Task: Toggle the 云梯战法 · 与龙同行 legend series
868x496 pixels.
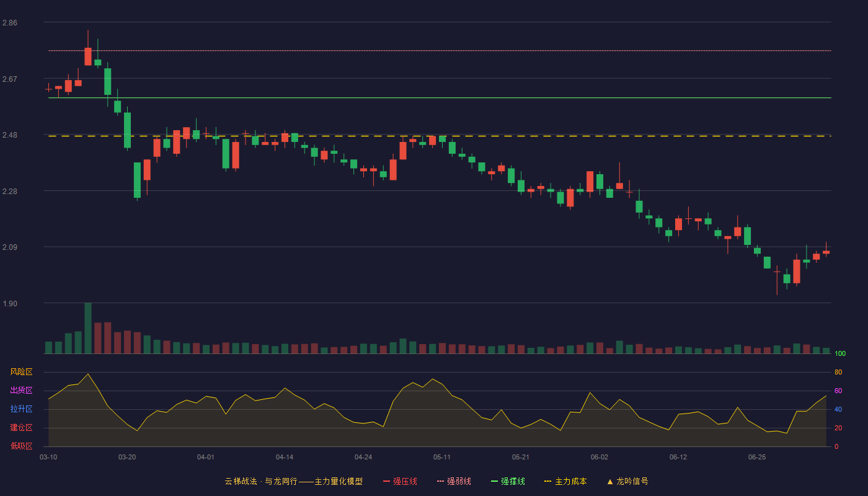Action: pos(293,481)
